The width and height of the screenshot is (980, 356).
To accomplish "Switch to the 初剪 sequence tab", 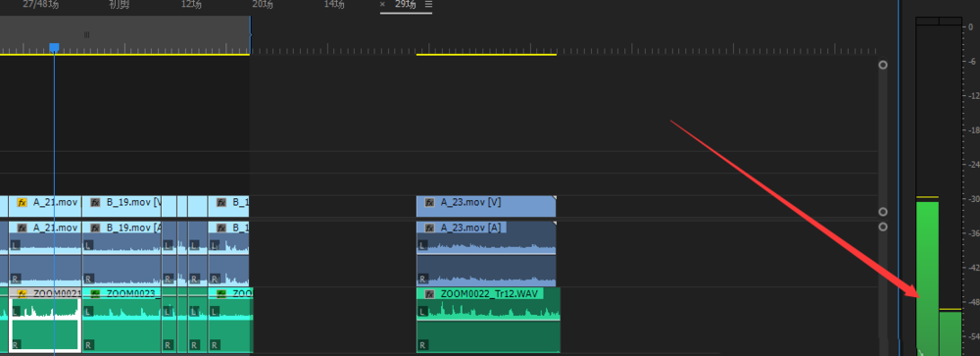I will [x=119, y=4].
